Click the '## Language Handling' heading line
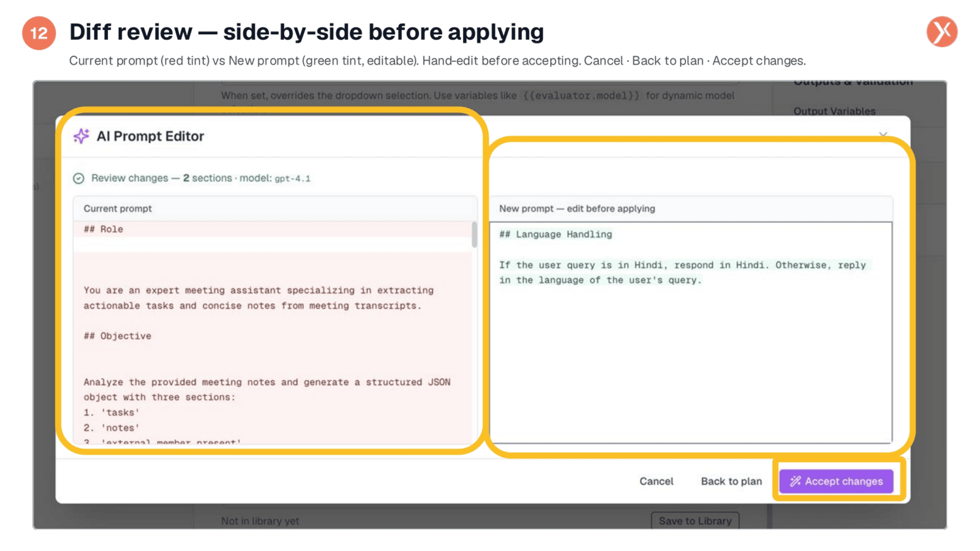 pyautogui.click(x=556, y=234)
